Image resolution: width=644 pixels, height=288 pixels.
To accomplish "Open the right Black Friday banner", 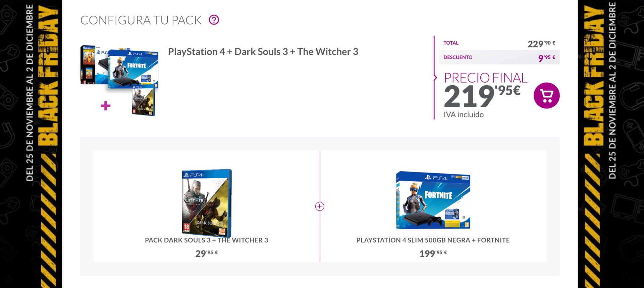I will click(x=610, y=144).
